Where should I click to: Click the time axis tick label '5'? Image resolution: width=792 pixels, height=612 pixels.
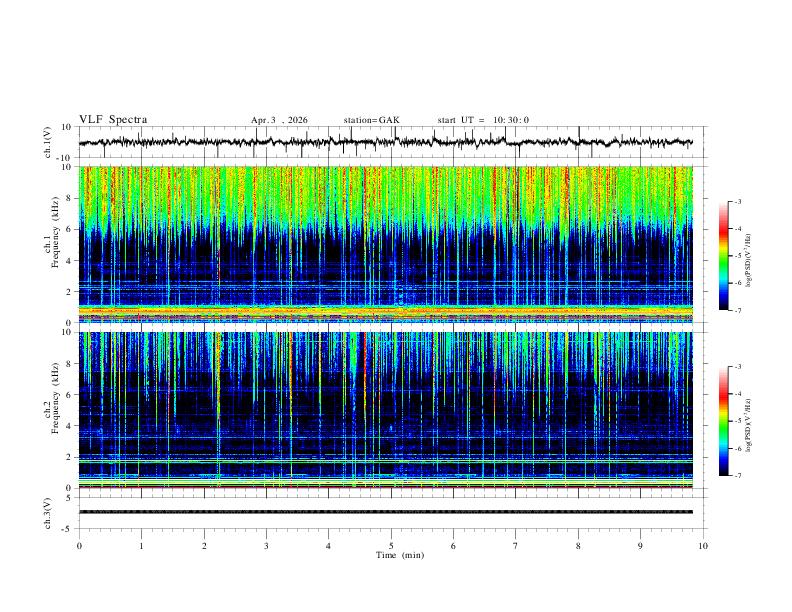391,546
